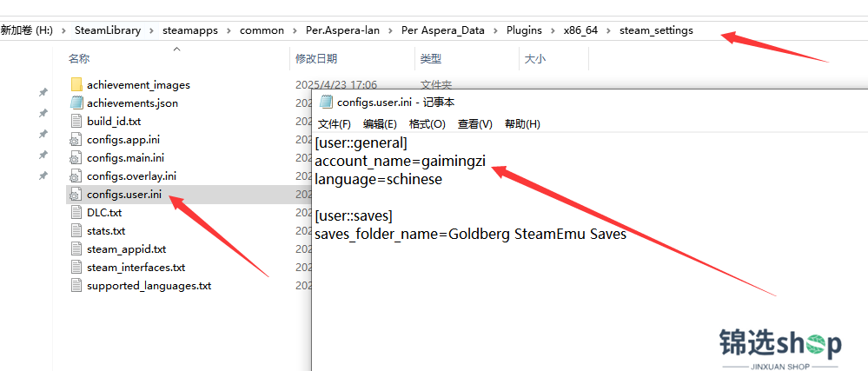Place cursor in language=schinese line
Screen dimensions: 868x371
[x=379, y=180]
